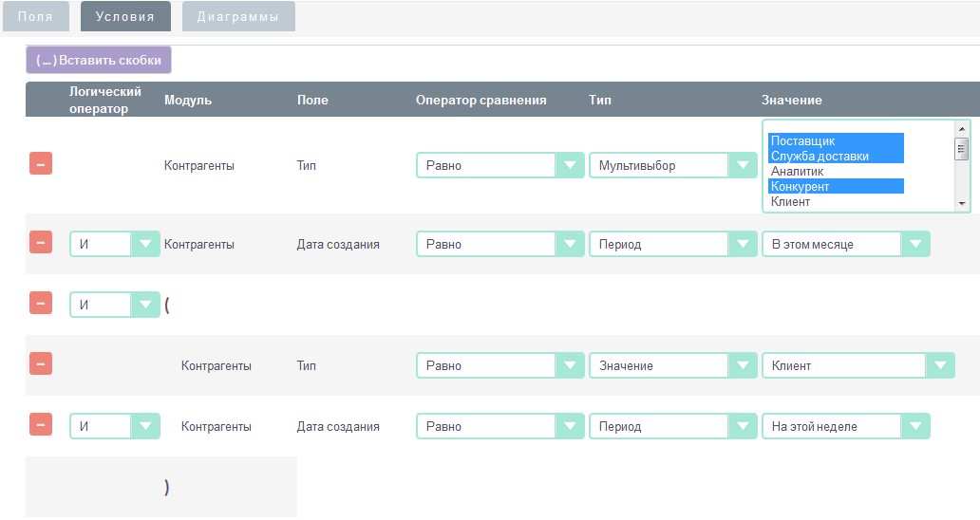
Task: Select 'Клиент' in the multiselect list
Action: click(790, 202)
